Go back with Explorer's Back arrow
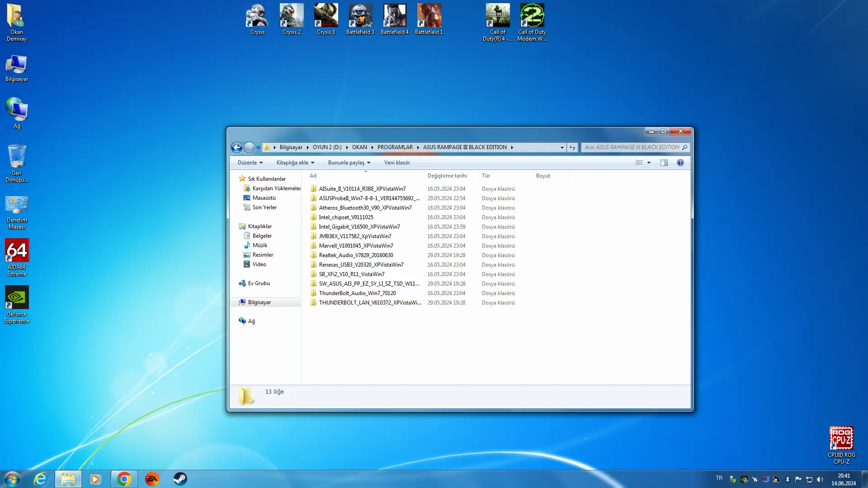The width and height of the screenshot is (868, 488). pyautogui.click(x=236, y=147)
